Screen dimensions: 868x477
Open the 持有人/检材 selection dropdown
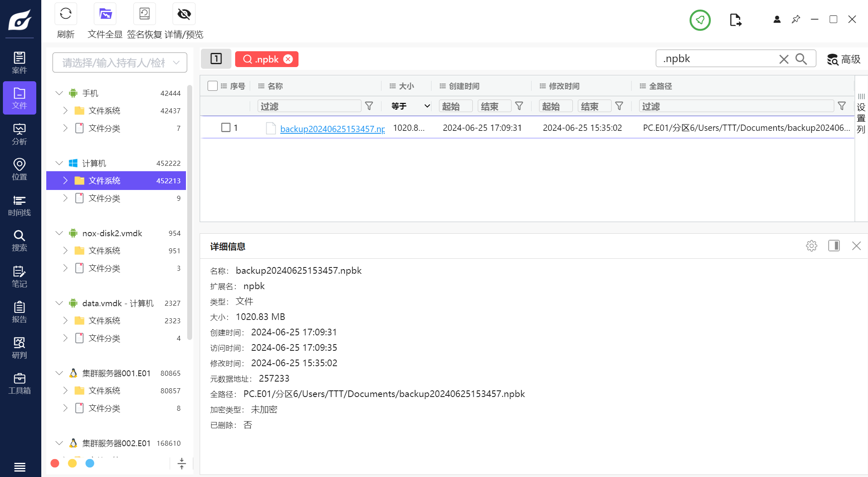pos(120,62)
